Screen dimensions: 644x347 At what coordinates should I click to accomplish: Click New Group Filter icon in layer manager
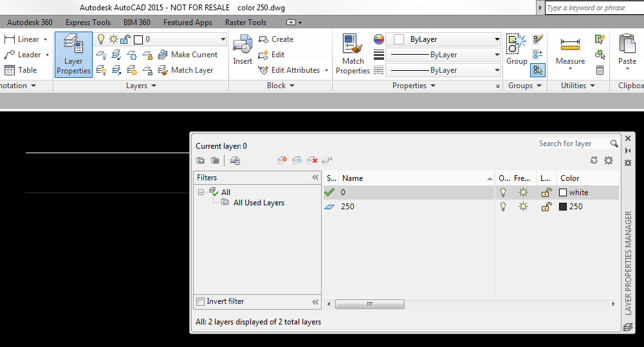(x=216, y=161)
